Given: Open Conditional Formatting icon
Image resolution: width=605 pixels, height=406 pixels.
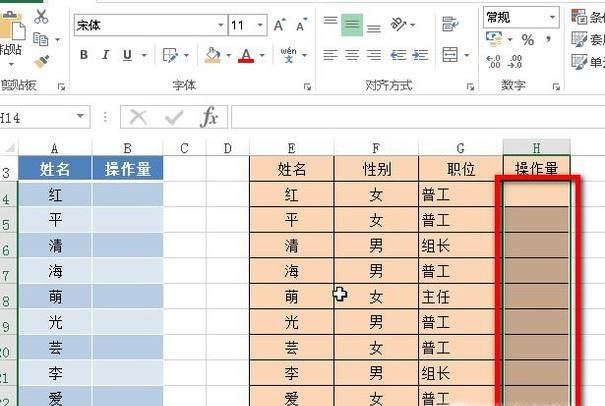Looking at the screenshot, I should click(x=579, y=17).
